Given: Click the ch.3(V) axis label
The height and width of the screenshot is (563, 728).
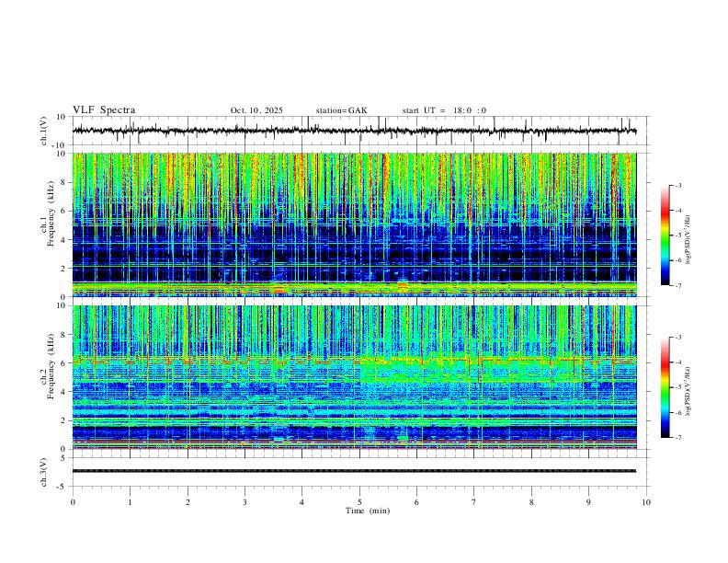Looking at the screenshot, I should click(x=44, y=472).
